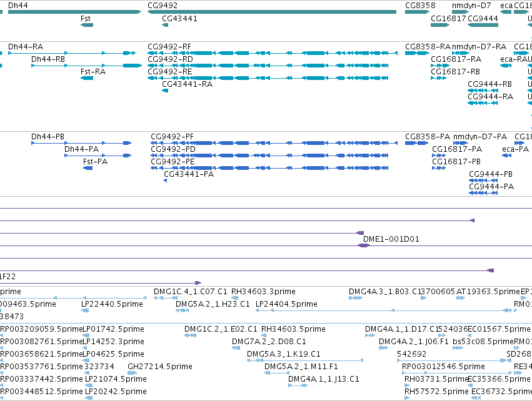Viewport: 532px width, 401px height.
Task: Select the CG8358 gene feature
Action: 418,12
